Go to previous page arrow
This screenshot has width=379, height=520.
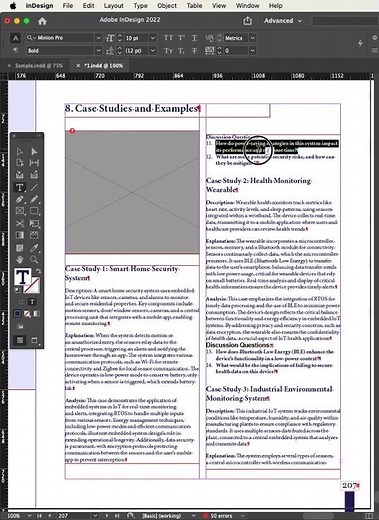(50, 516)
